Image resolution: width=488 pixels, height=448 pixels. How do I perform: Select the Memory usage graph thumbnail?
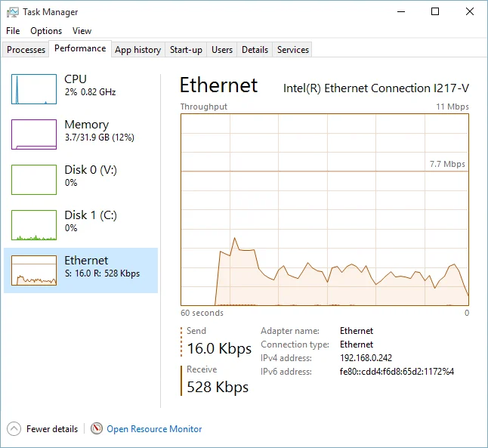coord(34,134)
